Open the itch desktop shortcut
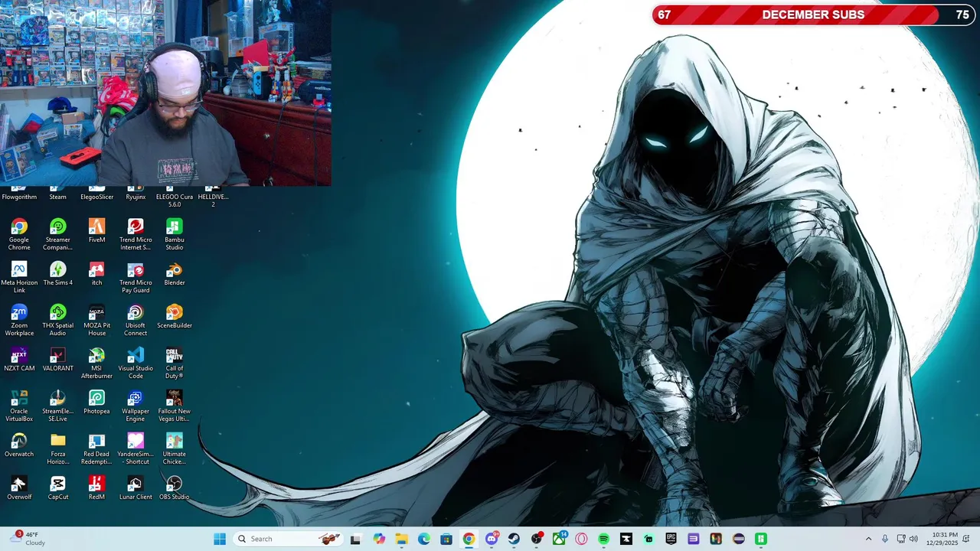980x551 pixels. (x=96, y=273)
